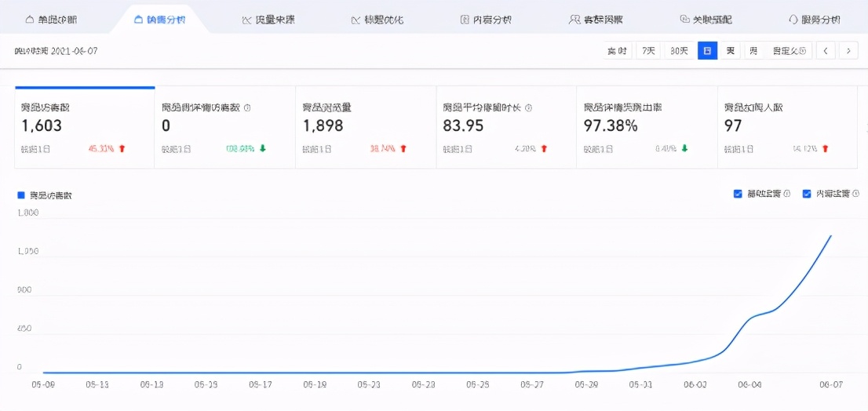Click the info icon beside the second checkbox
This screenshot has height=411, width=868.
855,194
